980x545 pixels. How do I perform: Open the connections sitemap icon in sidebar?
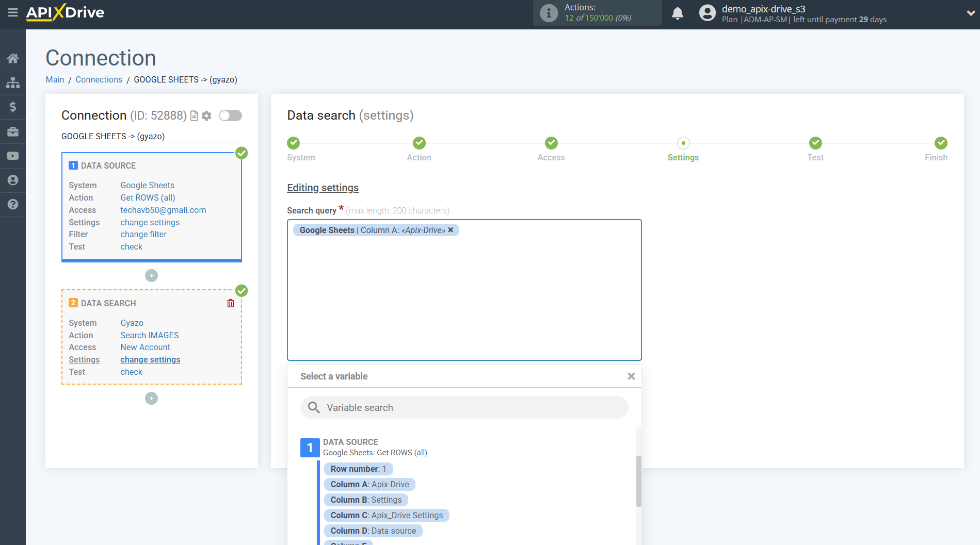tap(13, 82)
